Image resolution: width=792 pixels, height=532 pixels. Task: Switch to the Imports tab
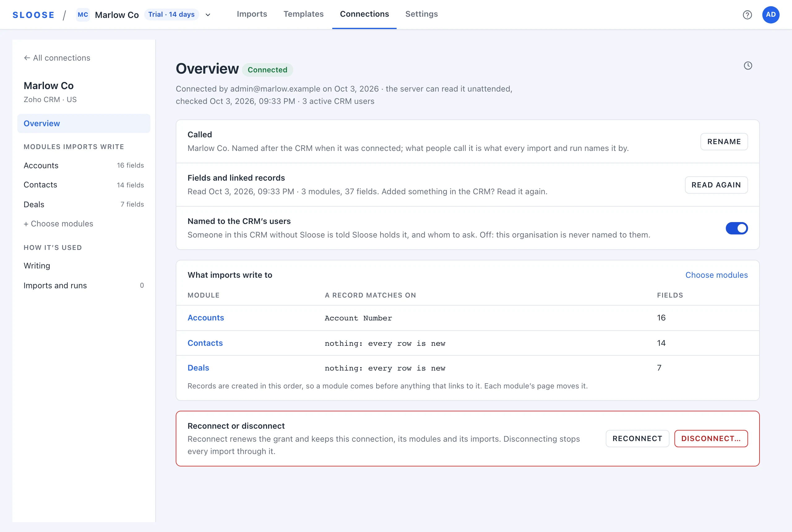pyautogui.click(x=252, y=14)
